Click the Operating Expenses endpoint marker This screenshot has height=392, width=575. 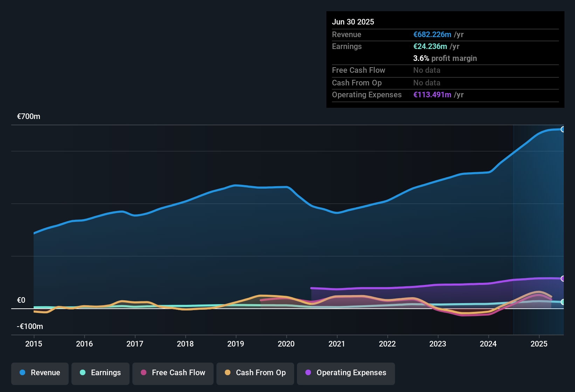(x=563, y=279)
